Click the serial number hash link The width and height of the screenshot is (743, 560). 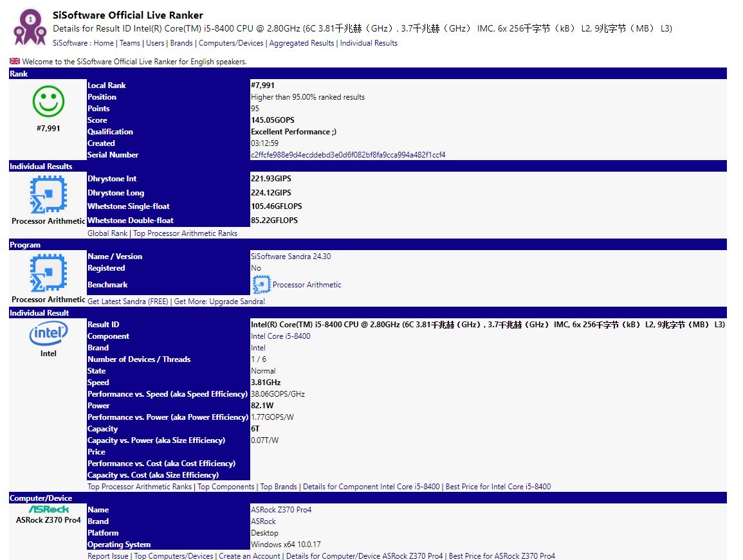coord(348,155)
